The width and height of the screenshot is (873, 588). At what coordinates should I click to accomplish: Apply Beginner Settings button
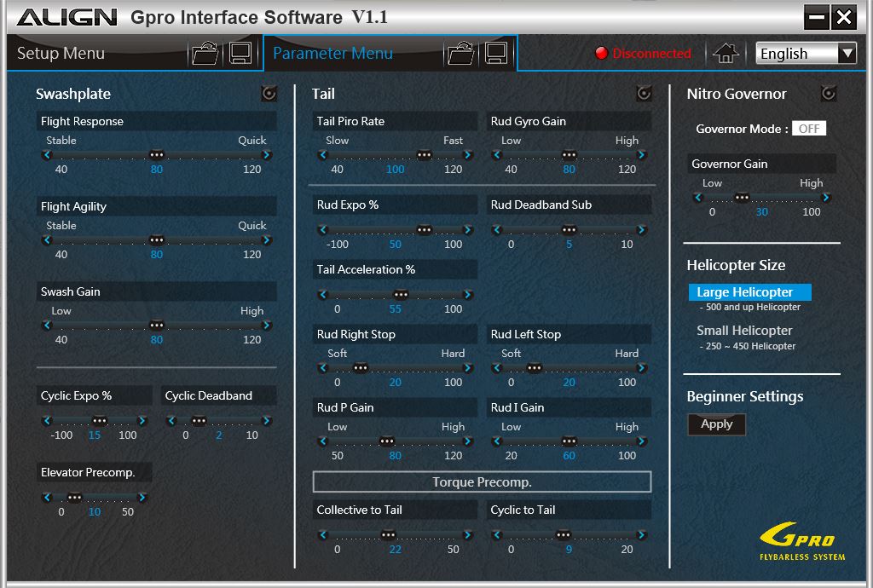point(716,424)
